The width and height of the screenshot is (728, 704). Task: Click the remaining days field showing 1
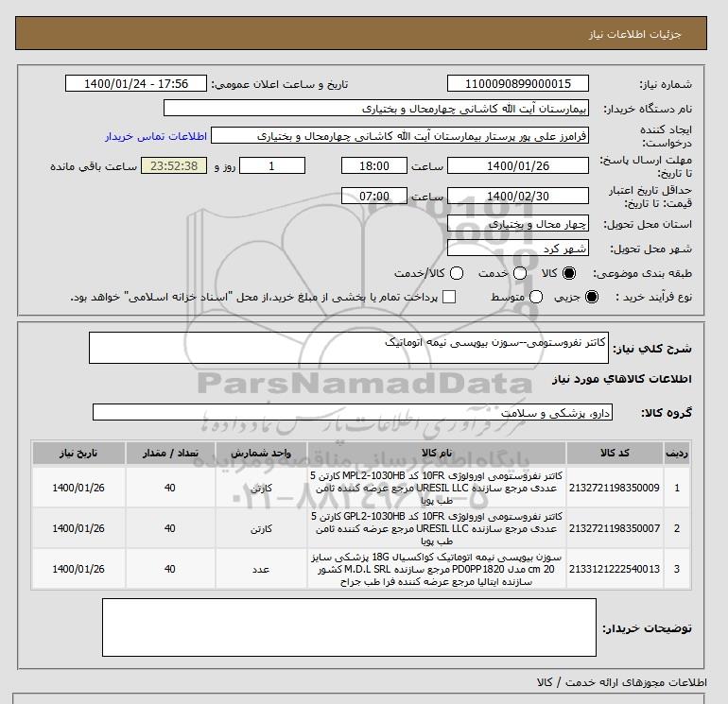pos(272,165)
